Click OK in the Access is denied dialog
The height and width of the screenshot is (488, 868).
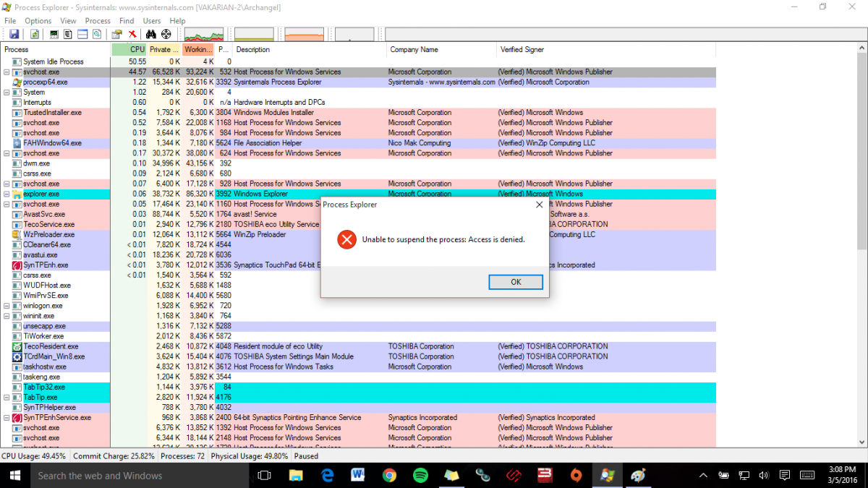(x=516, y=282)
